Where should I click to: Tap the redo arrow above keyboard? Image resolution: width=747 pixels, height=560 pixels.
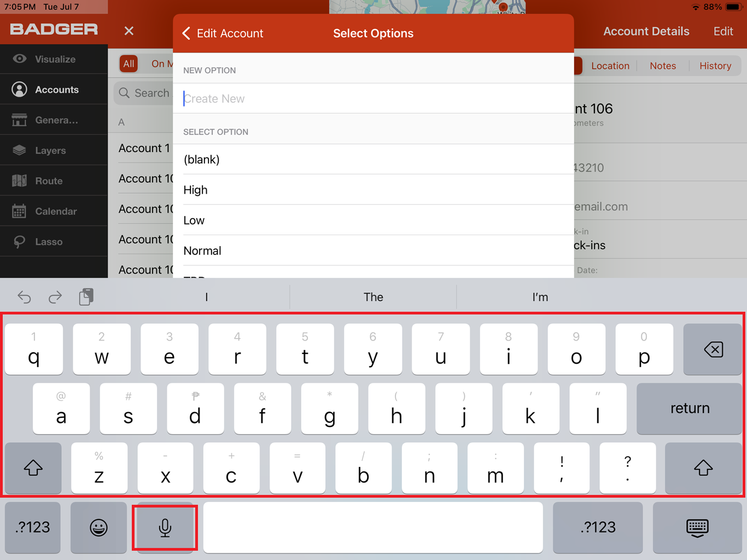tap(55, 297)
